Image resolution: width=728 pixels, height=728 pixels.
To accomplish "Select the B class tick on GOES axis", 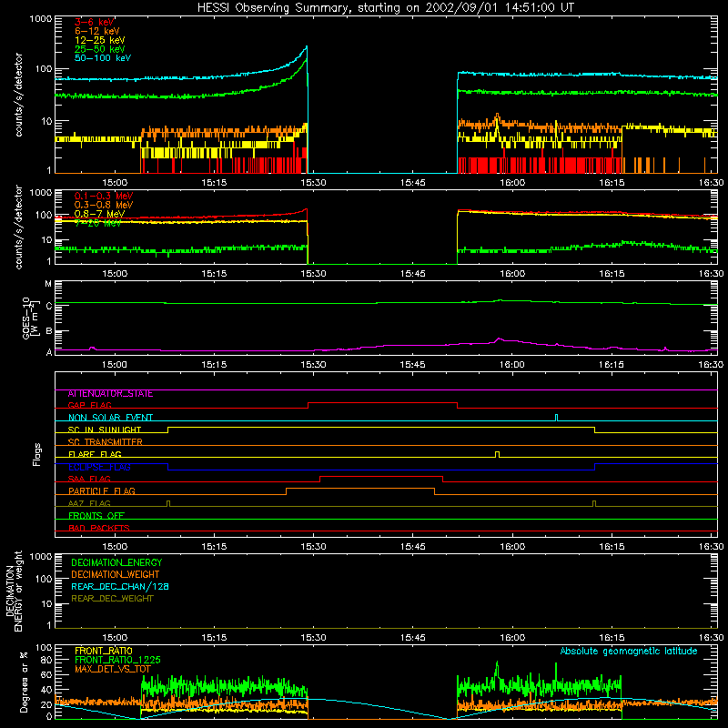I will pyautogui.click(x=49, y=331).
